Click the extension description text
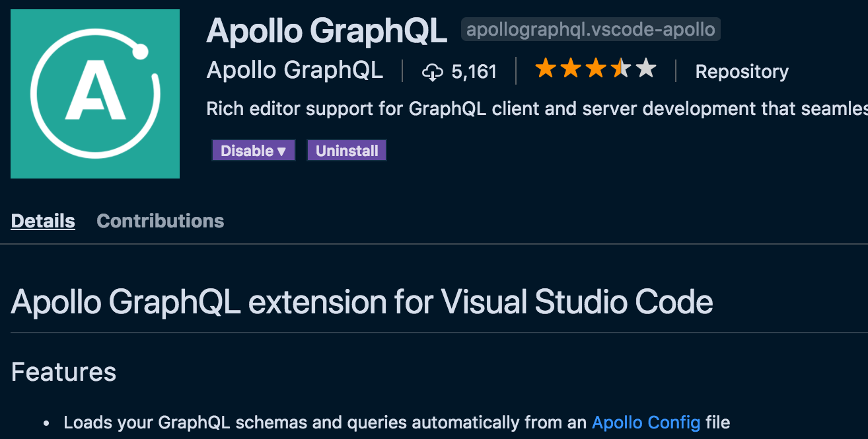This screenshot has height=439, width=868. click(x=462, y=108)
